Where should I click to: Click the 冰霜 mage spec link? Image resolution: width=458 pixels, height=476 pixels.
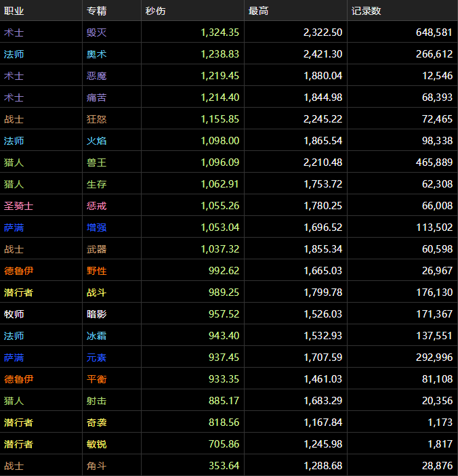[96, 336]
